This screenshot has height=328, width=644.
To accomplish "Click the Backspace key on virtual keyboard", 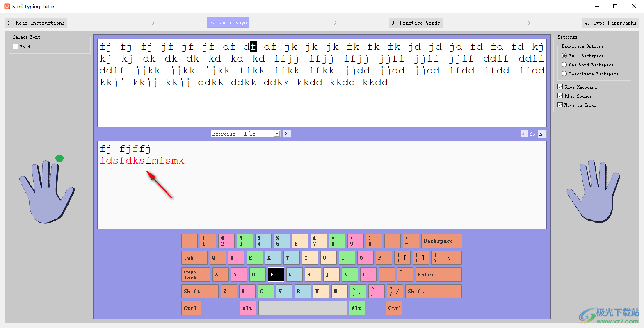I will pyautogui.click(x=441, y=241).
